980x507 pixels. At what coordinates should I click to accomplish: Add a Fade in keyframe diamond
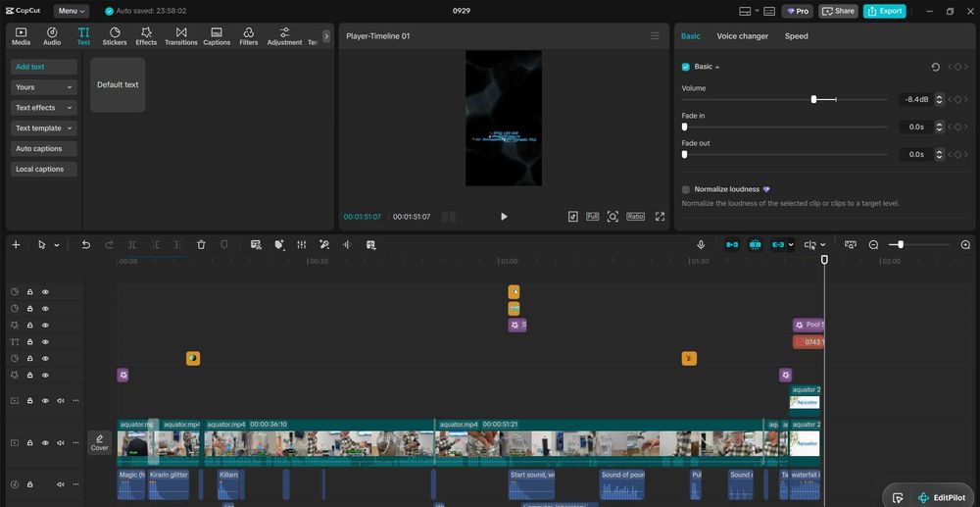(x=957, y=127)
